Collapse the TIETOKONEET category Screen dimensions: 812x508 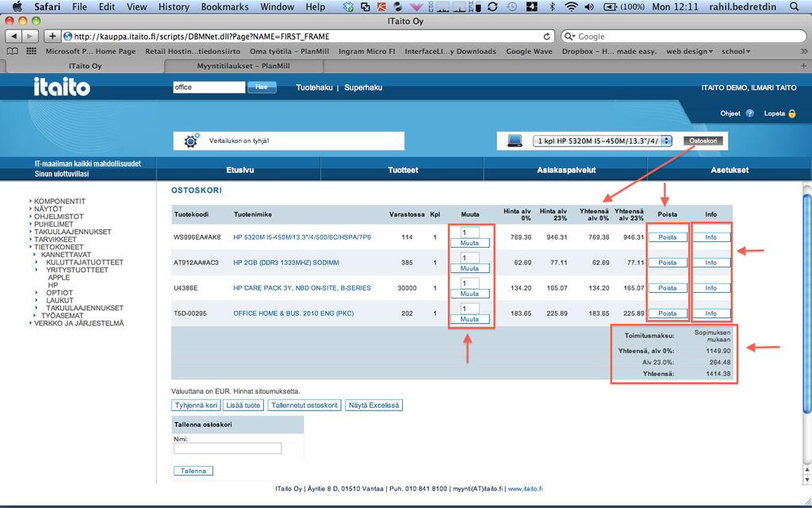59,247
